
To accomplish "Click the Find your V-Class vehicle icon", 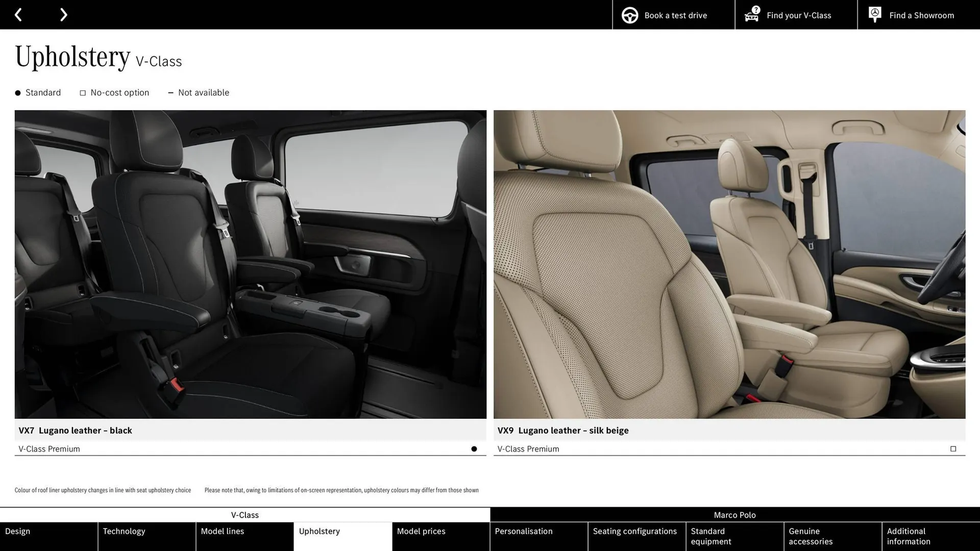I will pyautogui.click(x=751, y=15).
